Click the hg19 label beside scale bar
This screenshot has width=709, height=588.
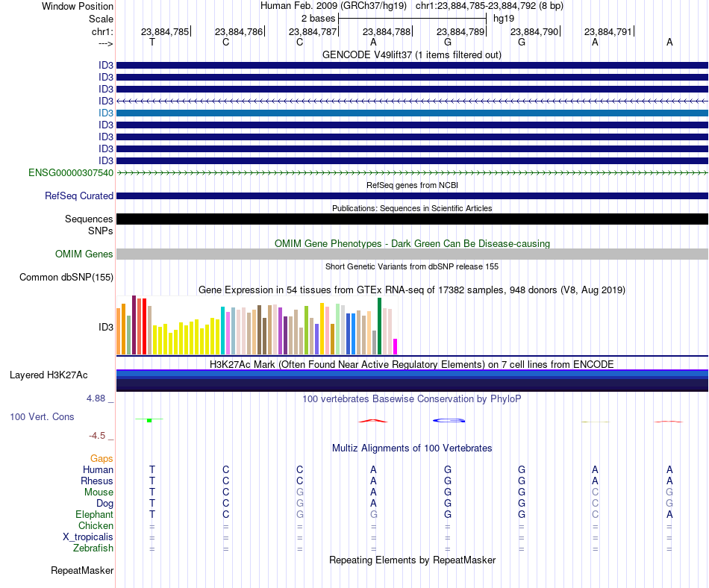pos(504,19)
